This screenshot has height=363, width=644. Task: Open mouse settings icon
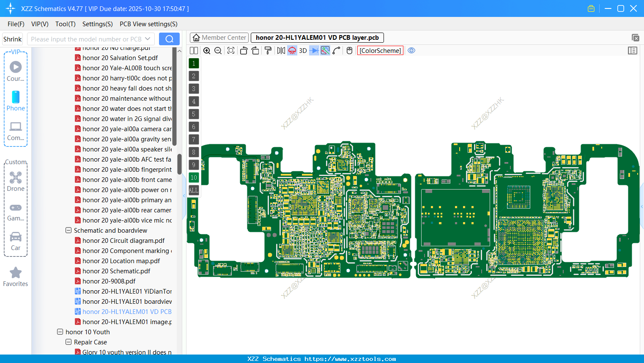click(349, 51)
